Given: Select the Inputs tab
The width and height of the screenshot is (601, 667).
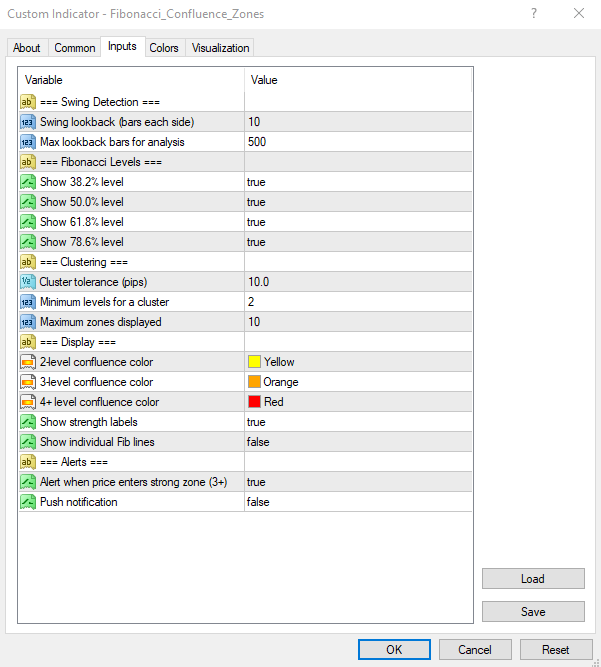Looking at the screenshot, I should [x=122, y=46].
